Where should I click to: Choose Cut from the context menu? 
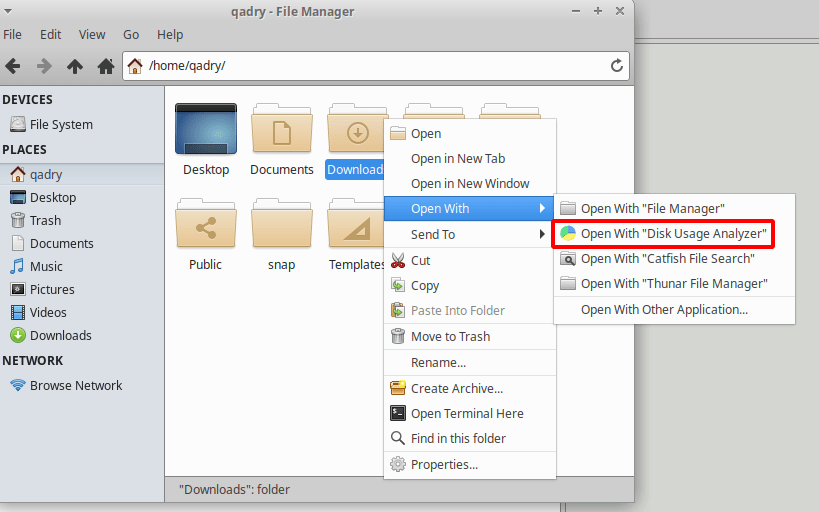[470, 260]
